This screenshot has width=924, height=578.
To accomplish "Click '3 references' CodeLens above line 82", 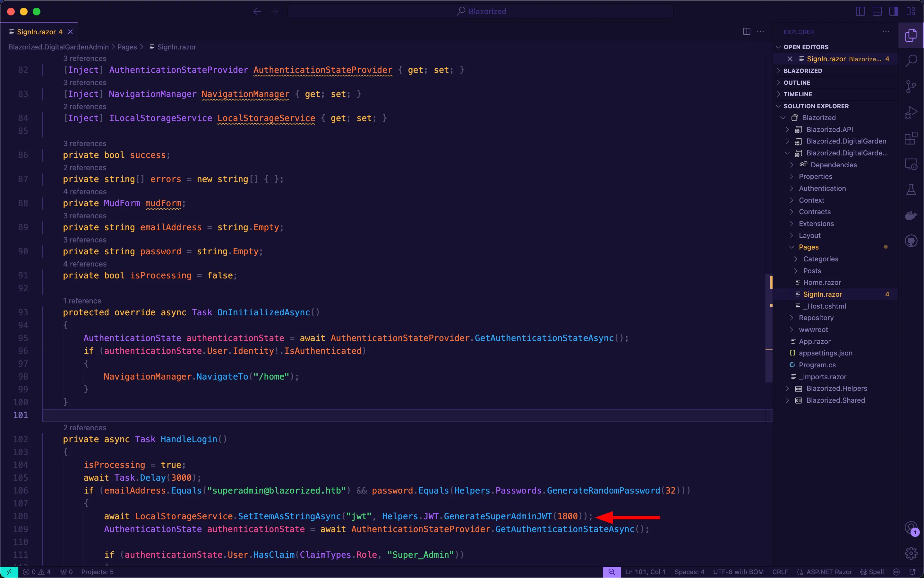I will click(85, 58).
